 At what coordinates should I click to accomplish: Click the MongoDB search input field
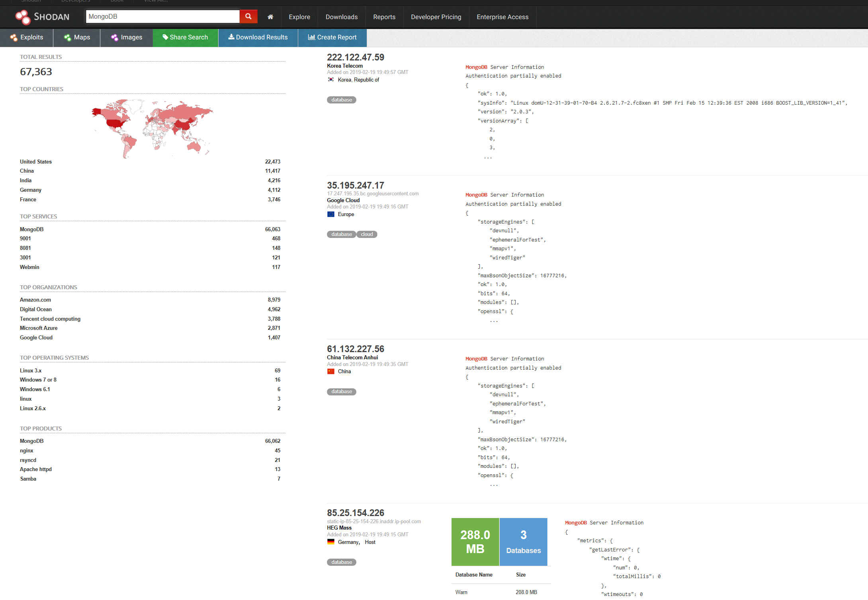click(x=162, y=16)
